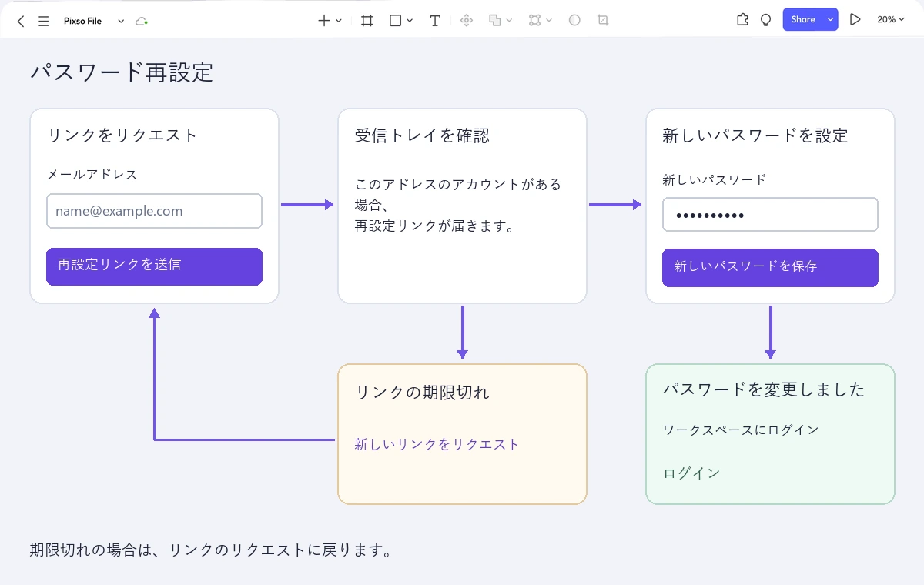
Task: Start the prototype presentation play button
Action: coord(855,20)
